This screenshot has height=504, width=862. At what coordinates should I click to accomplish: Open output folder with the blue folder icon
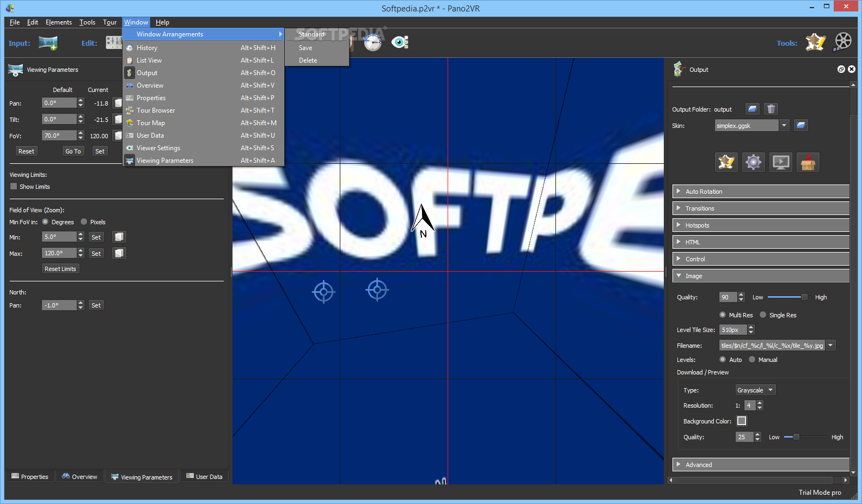[x=753, y=109]
